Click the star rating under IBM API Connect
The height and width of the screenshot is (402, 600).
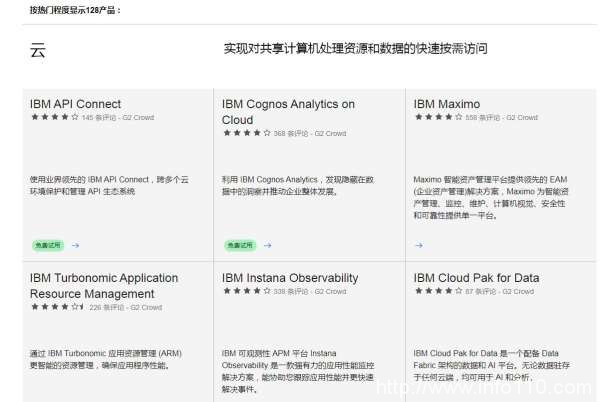pos(54,117)
